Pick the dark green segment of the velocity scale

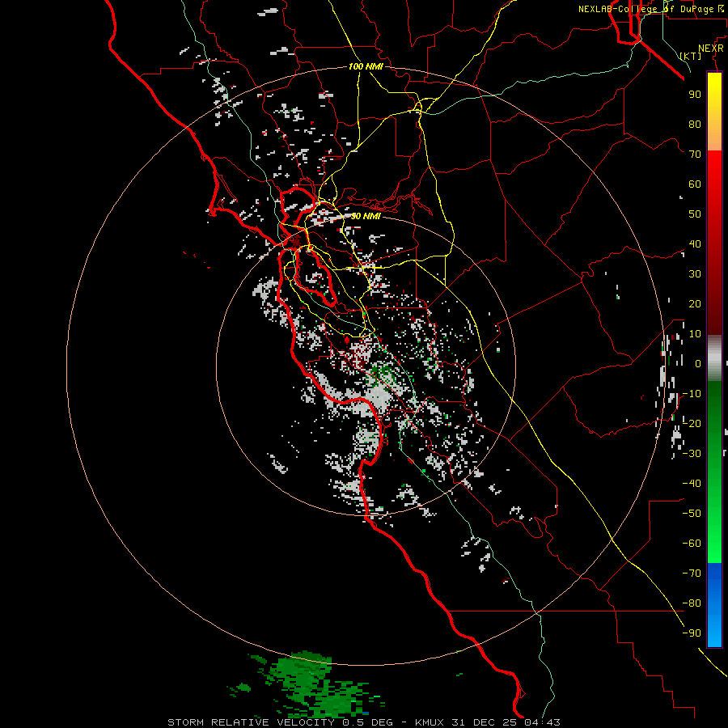(714, 404)
